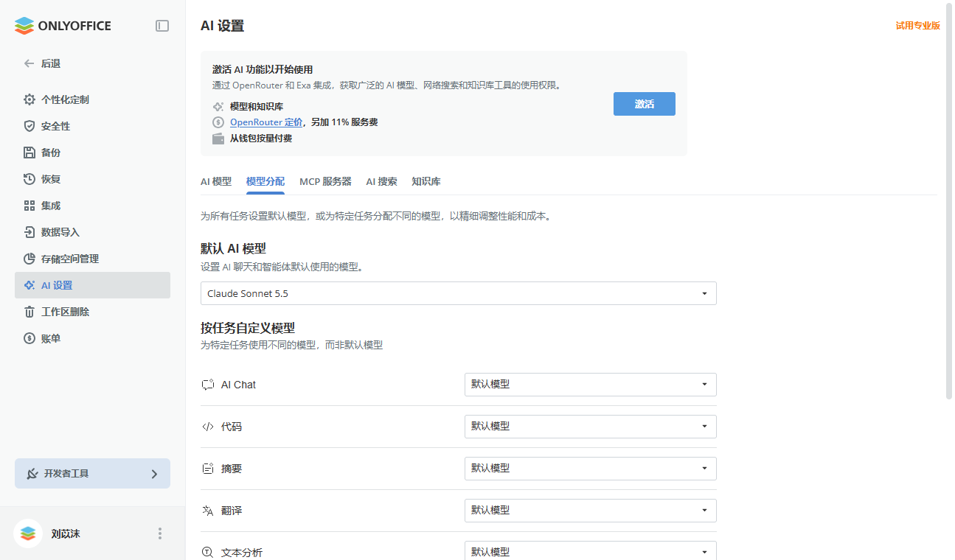Viewport: 955px width, 560px height.
Task: Click the AI Chat row icon
Action: (x=208, y=385)
